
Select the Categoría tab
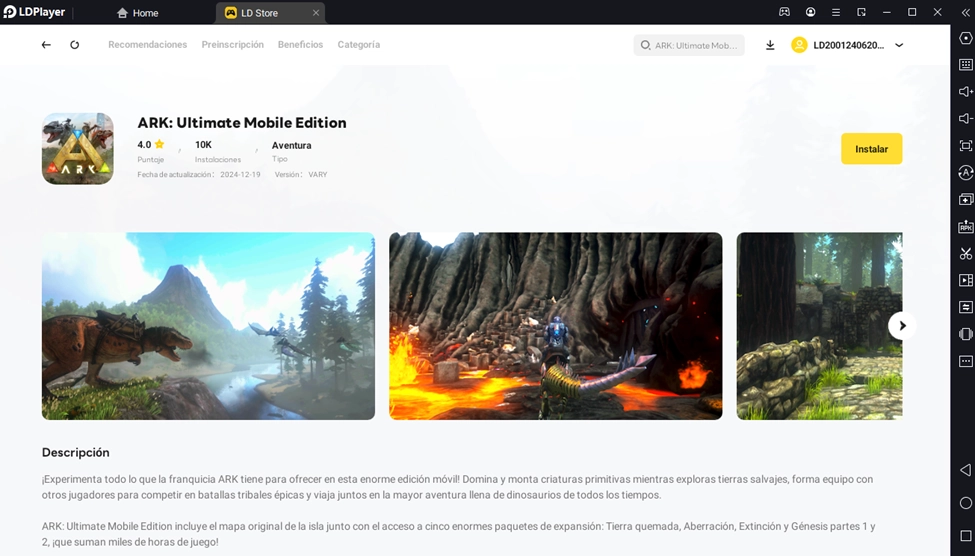coord(359,45)
